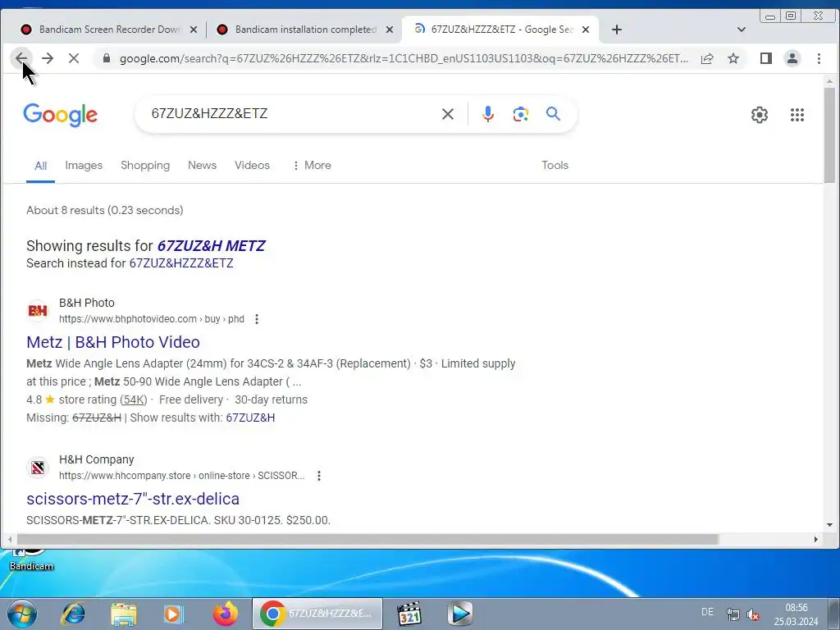This screenshot has width=840, height=630.
Task: Click the corrected query 67ZUZ&H METZ link
Action: point(211,245)
